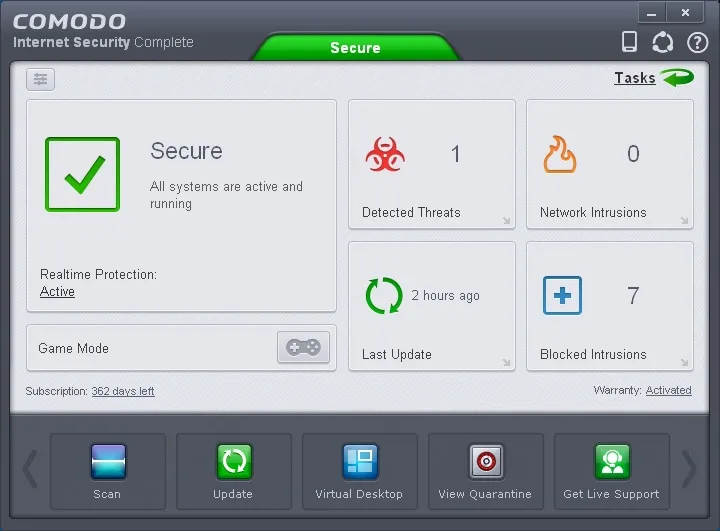The image size is (720, 531).
Task: Minimize the Comodo window
Action: click(x=652, y=13)
